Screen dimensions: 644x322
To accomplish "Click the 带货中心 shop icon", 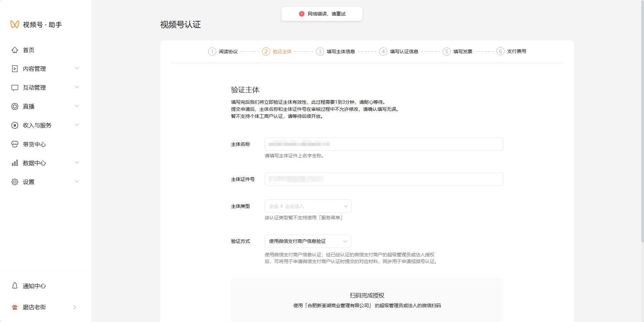I will tap(15, 144).
